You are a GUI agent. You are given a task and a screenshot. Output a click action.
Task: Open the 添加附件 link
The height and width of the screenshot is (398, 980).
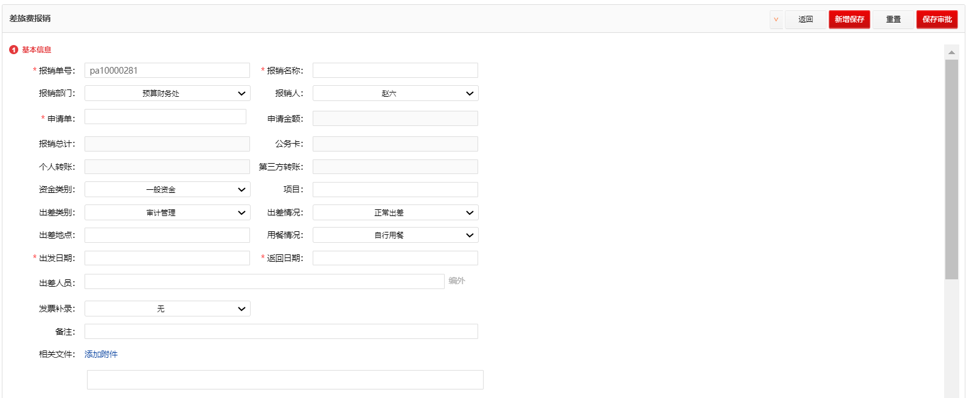tap(101, 354)
